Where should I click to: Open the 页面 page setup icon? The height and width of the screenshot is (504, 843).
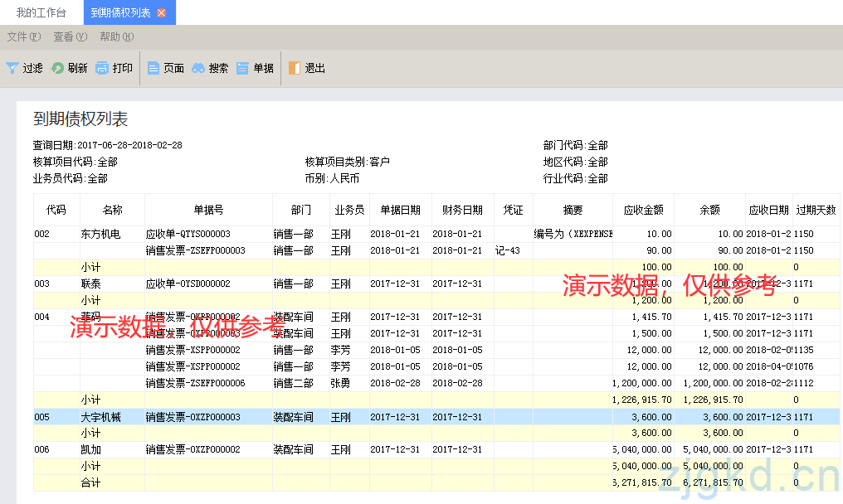pyautogui.click(x=153, y=68)
